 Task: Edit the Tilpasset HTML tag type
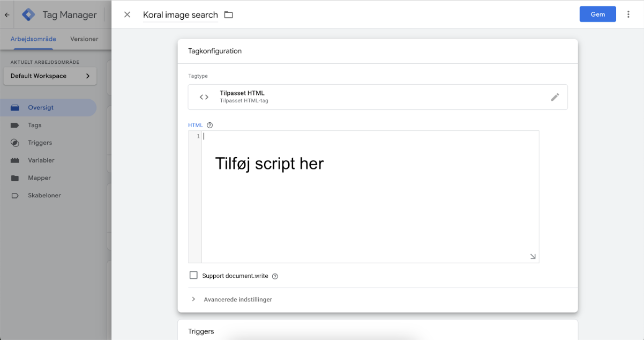point(556,97)
